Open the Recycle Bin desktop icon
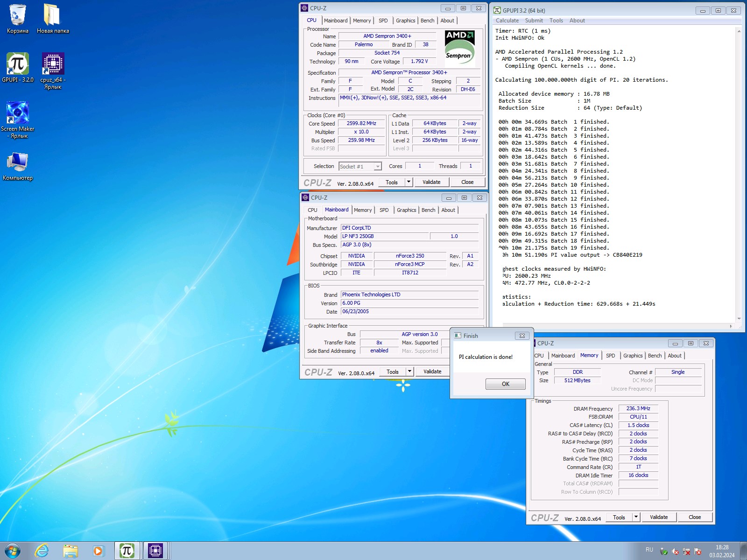The height and width of the screenshot is (560, 747). point(18,19)
